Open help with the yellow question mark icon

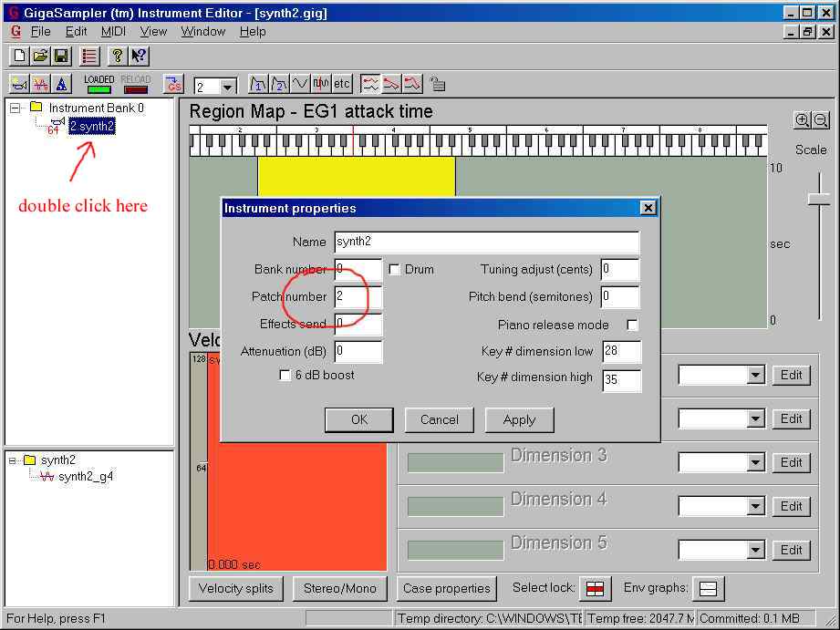tap(118, 56)
